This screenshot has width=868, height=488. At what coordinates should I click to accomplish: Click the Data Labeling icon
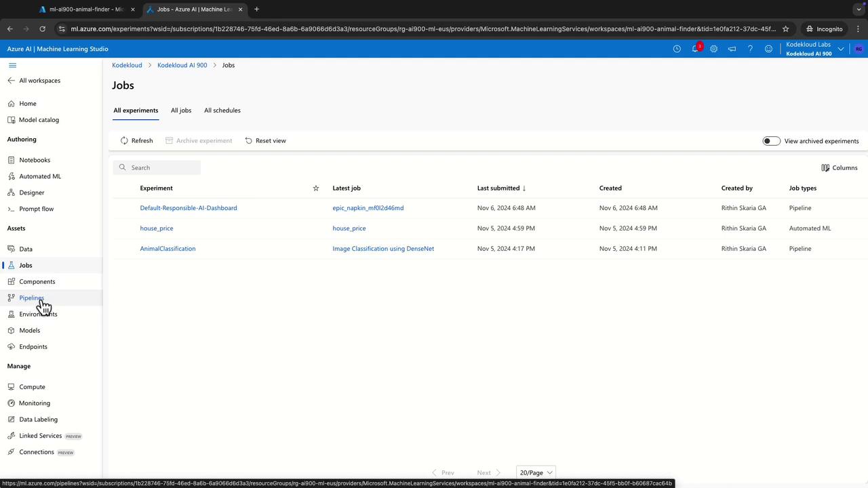click(12, 420)
